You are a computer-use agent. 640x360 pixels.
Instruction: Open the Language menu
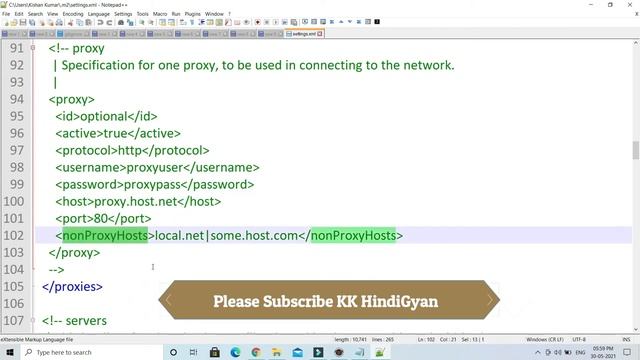[98, 14]
